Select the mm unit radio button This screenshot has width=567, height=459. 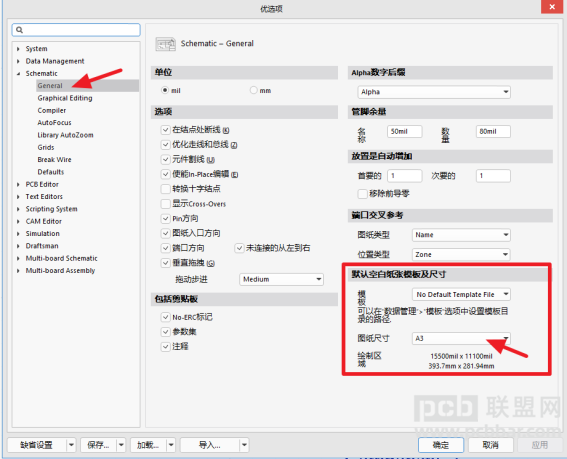pyautogui.click(x=253, y=90)
